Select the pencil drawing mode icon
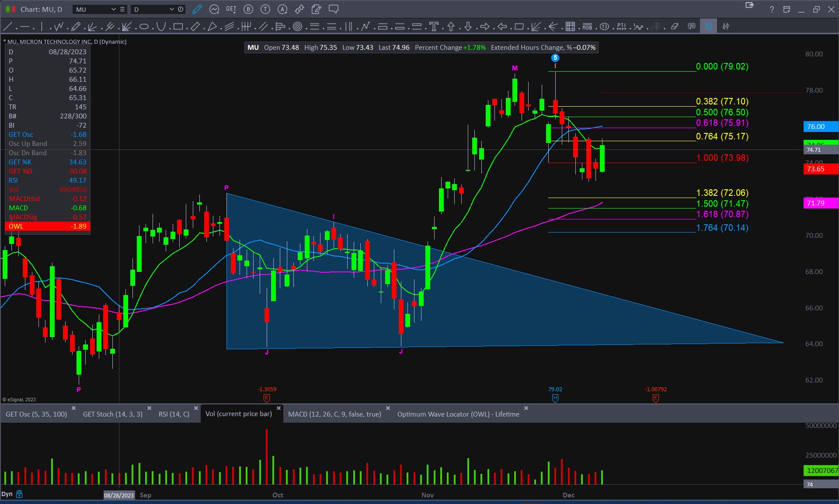 pos(197,9)
